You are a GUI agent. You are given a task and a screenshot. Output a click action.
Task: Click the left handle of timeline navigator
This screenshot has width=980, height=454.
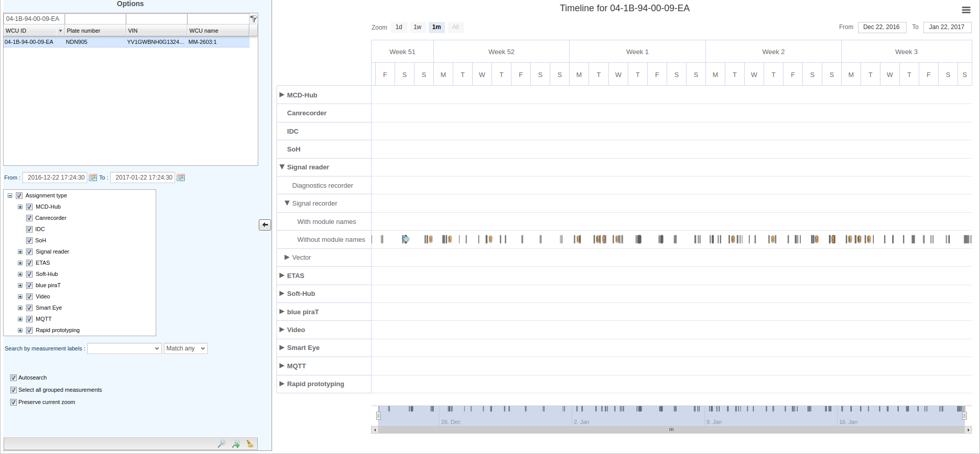coord(378,416)
